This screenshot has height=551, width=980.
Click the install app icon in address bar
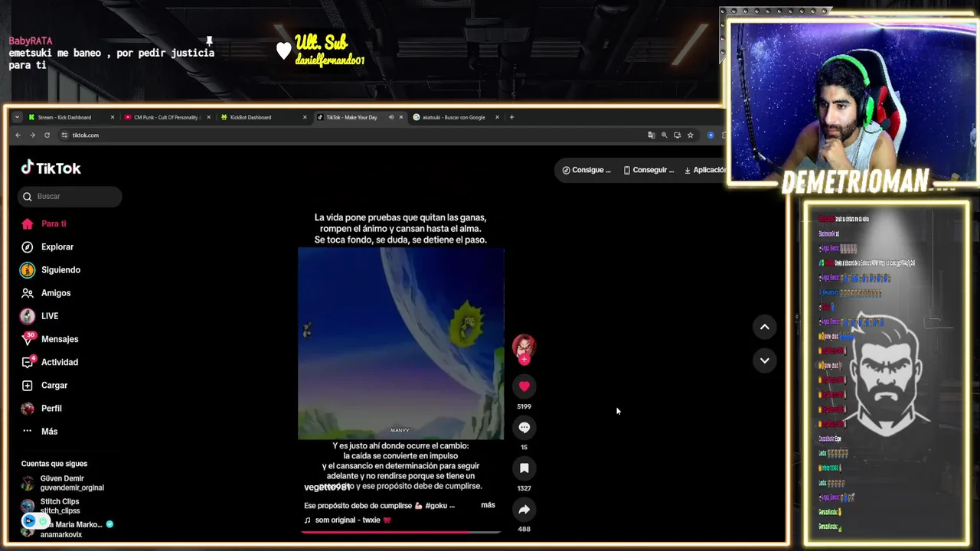click(677, 135)
